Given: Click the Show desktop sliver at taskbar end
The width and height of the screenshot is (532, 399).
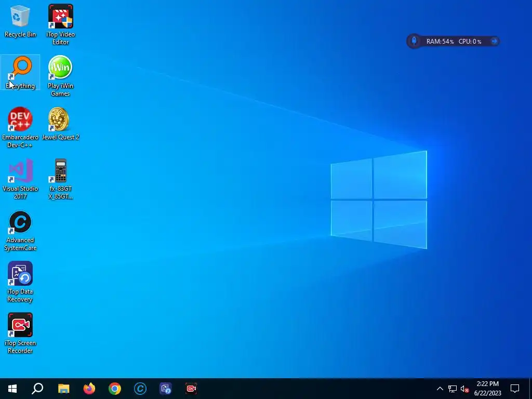Looking at the screenshot, I should tap(530, 389).
